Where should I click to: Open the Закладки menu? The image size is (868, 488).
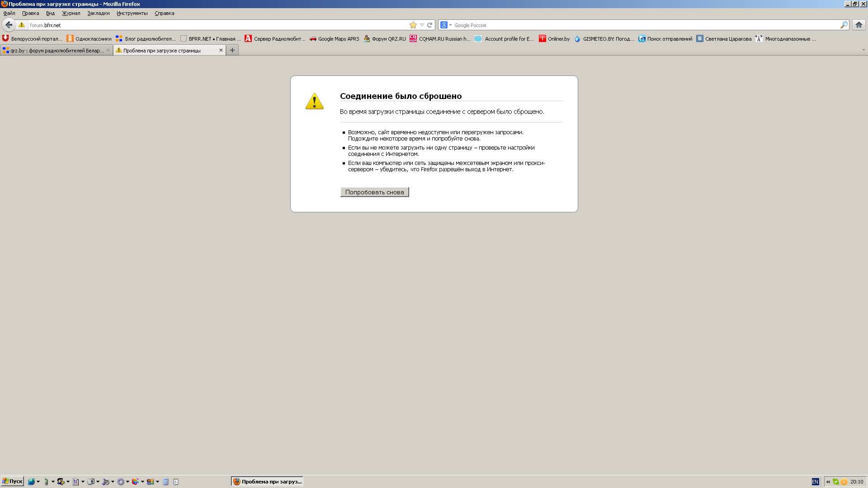point(98,13)
